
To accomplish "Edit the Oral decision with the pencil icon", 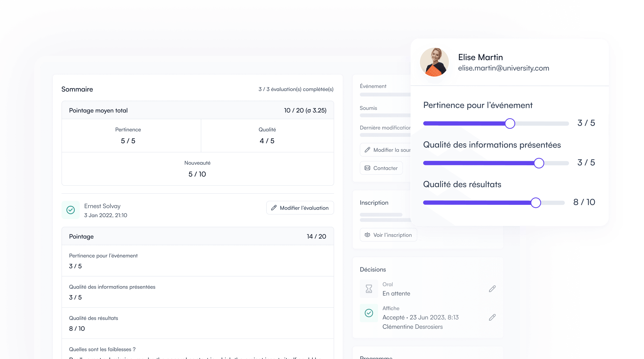I will coord(492,289).
